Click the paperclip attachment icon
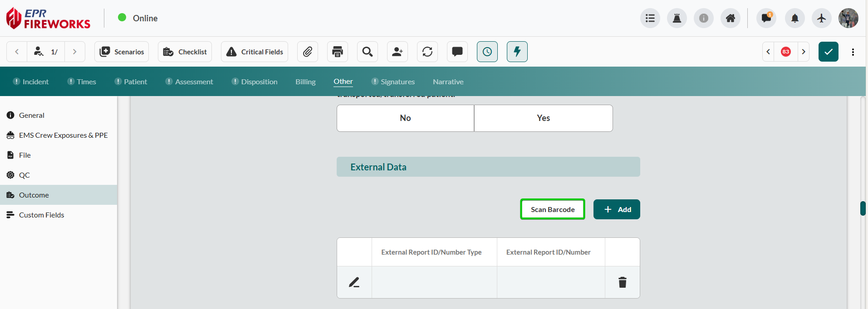The width and height of the screenshot is (868, 309). pyautogui.click(x=308, y=52)
